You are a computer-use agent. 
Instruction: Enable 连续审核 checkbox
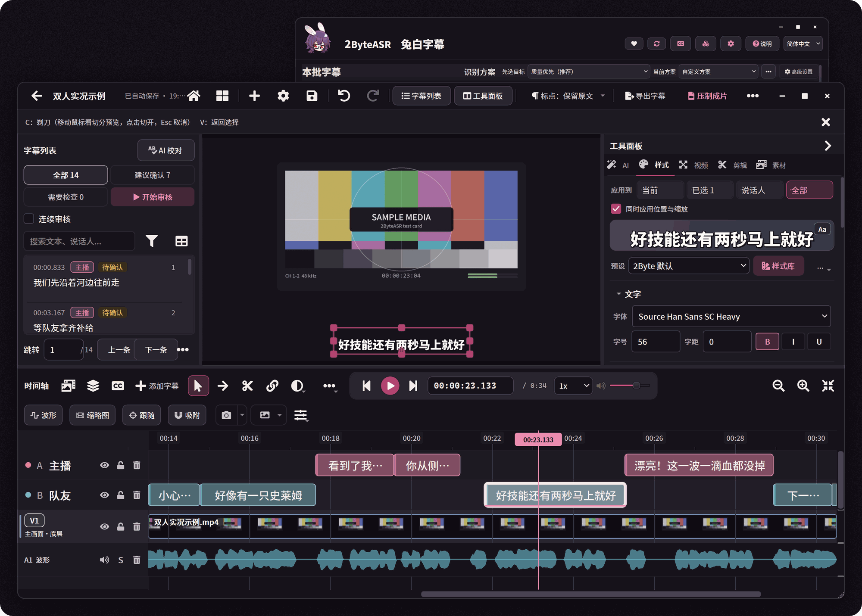(29, 219)
